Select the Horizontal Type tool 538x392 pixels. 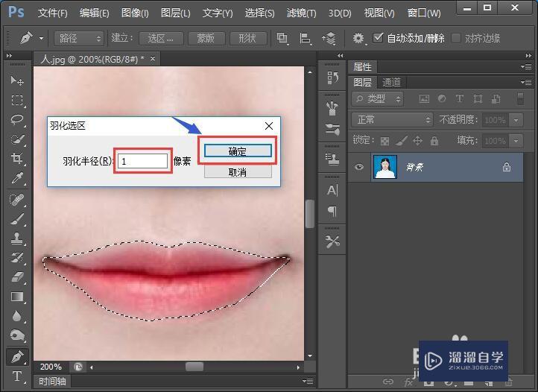(17, 376)
